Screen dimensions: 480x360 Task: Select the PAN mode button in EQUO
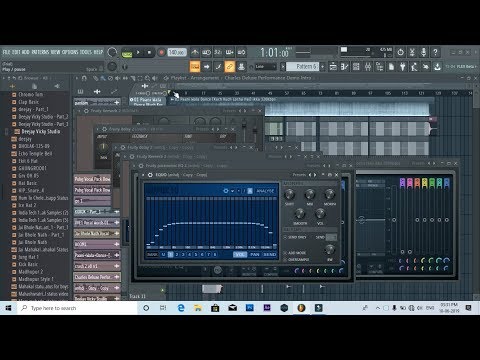[255, 255]
